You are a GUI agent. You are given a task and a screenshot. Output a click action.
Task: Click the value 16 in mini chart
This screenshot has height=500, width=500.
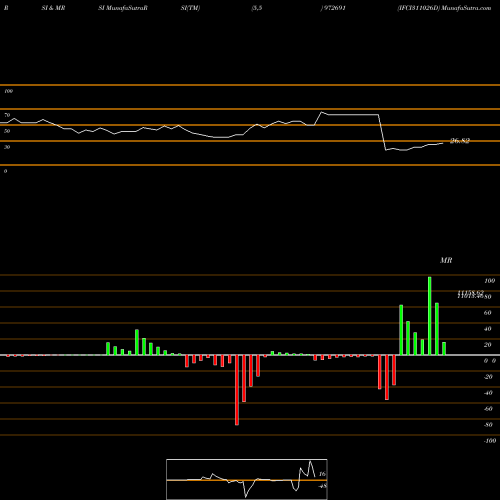click(322, 474)
